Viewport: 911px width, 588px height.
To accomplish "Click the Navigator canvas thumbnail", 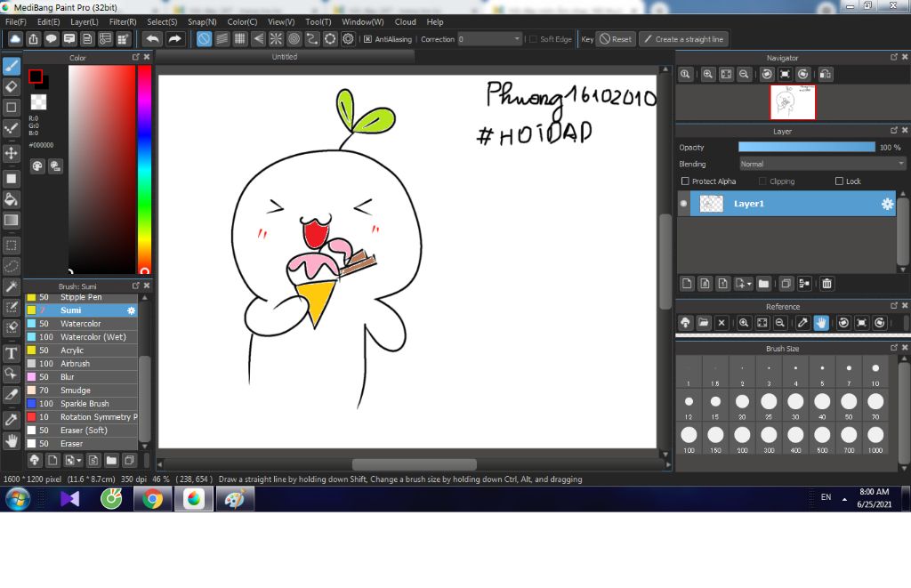I will [x=793, y=102].
